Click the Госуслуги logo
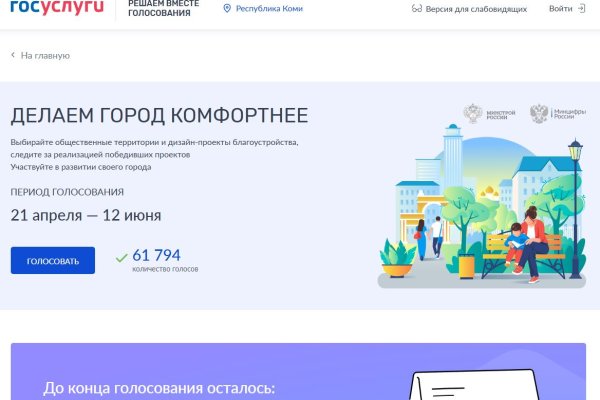Image resolution: width=600 pixels, height=400 pixels. point(57,7)
